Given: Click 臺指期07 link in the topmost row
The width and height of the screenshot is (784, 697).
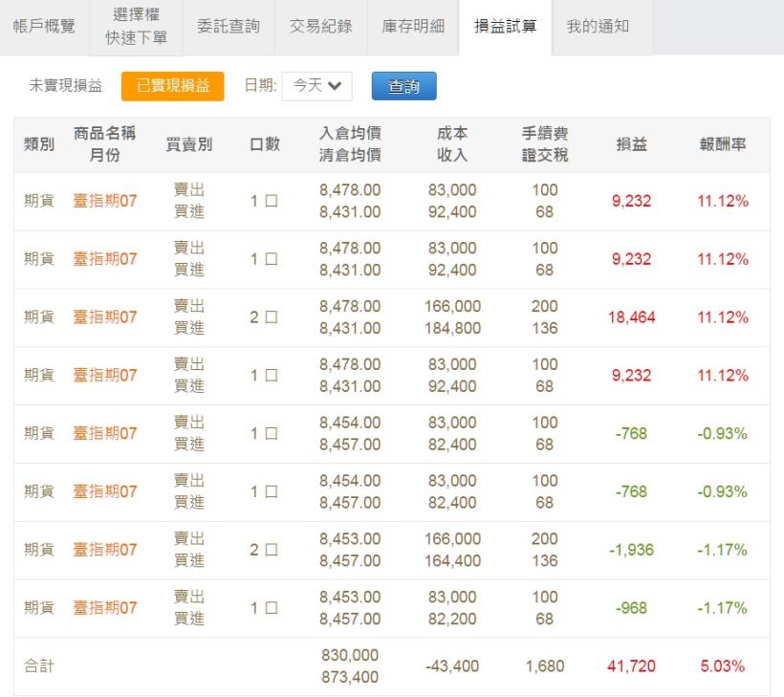Looking at the screenshot, I should (x=104, y=201).
